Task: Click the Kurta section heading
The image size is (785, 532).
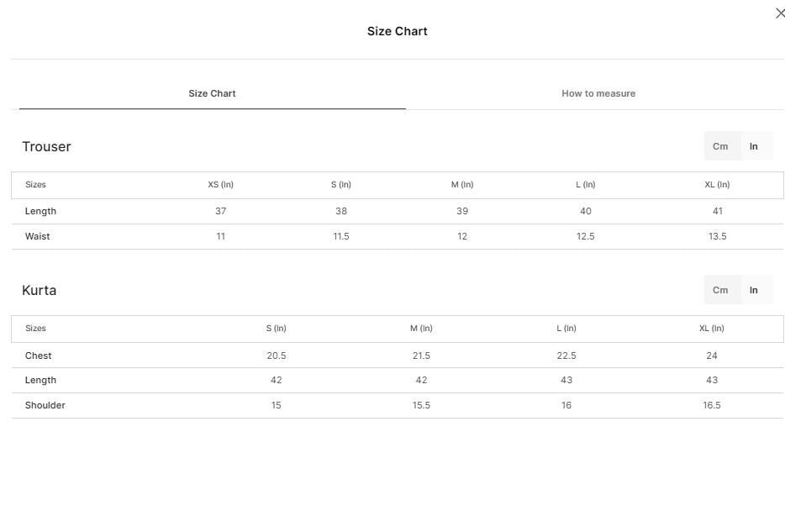Action: 39,290
